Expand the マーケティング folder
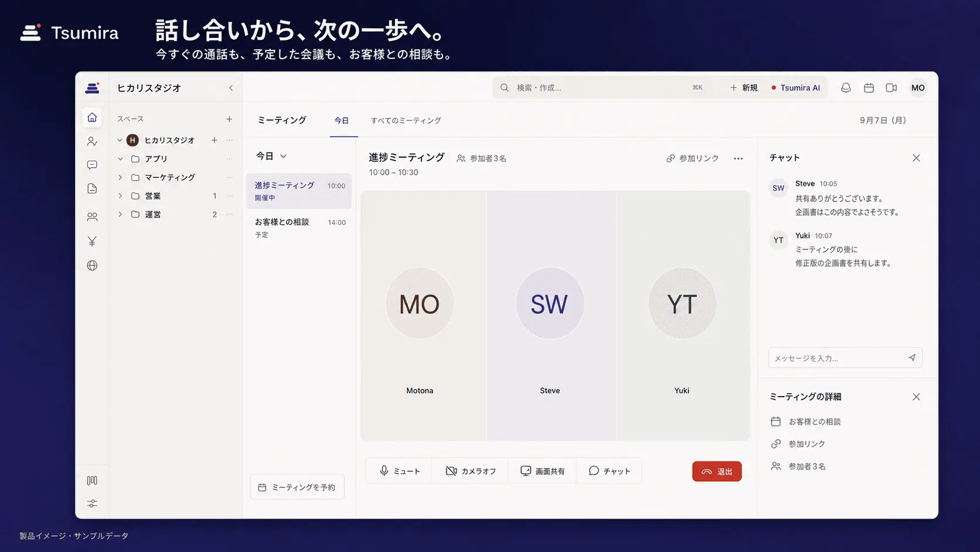The image size is (980, 552). coord(120,177)
